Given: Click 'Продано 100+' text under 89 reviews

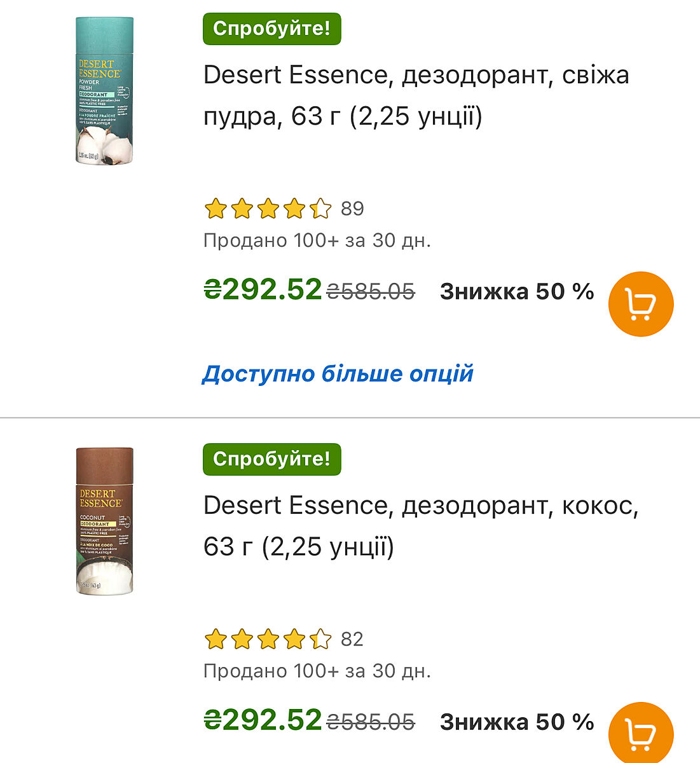Looking at the screenshot, I should coord(317,241).
